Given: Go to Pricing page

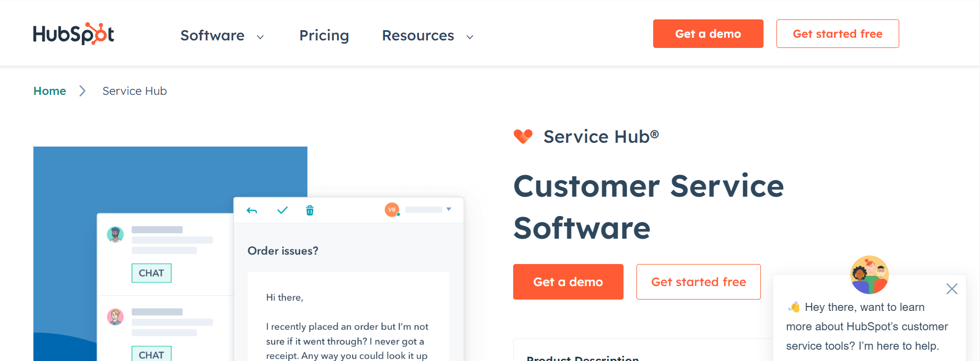Looking at the screenshot, I should tap(324, 36).
